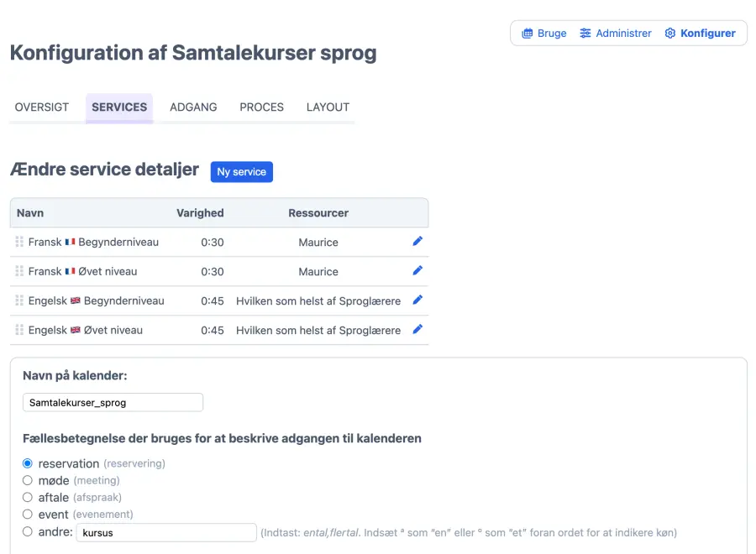Click the drag handle of Engelsk Begynderniveau row

click(19, 301)
